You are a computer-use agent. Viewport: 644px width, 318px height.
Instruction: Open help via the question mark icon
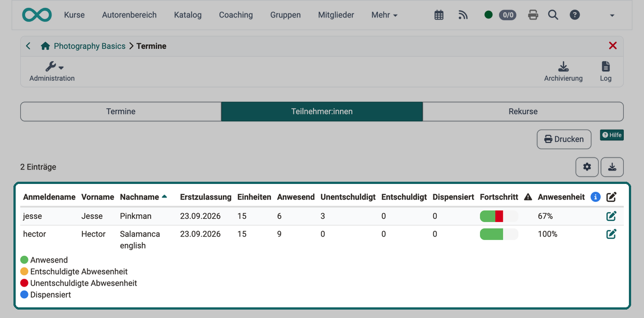coord(575,15)
